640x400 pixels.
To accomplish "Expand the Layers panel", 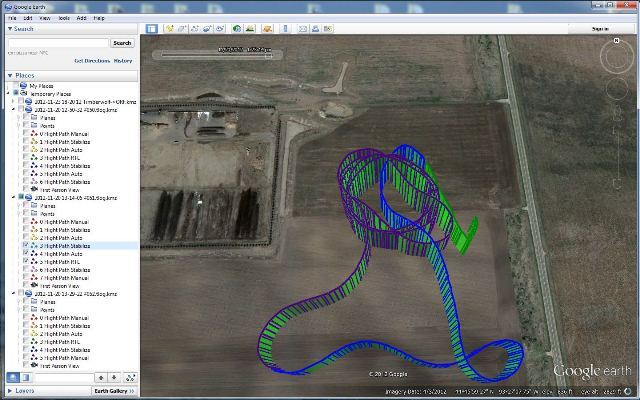I will point(10,391).
